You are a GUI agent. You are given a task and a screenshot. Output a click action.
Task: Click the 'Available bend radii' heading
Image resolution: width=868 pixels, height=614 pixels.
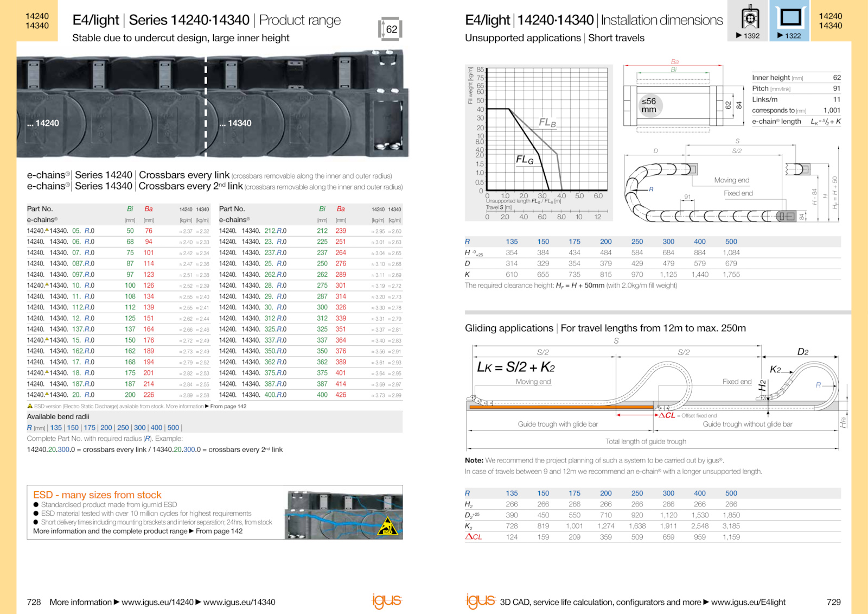click(x=58, y=416)
